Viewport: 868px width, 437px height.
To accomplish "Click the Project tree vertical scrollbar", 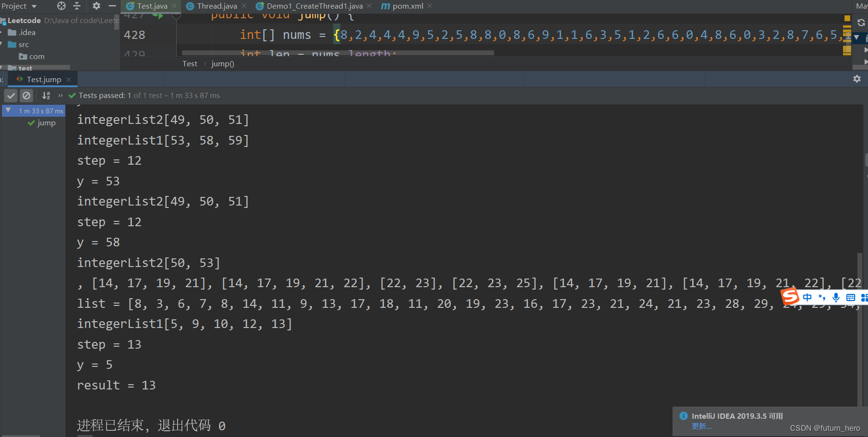I will 116,22.
